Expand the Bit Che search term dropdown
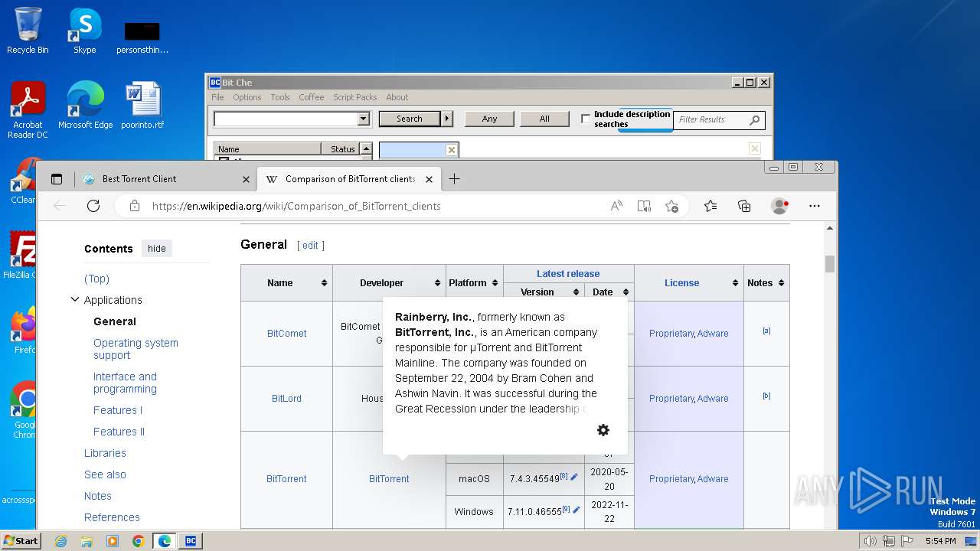Image resolution: width=980 pixels, height=551 pixels. coord(364,119)
